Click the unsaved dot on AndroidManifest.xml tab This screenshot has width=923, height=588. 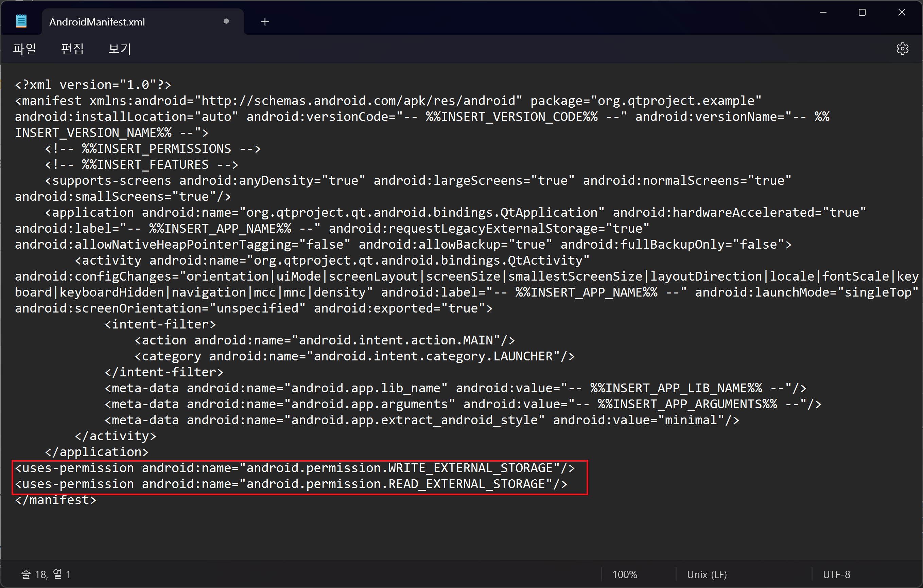226,21
